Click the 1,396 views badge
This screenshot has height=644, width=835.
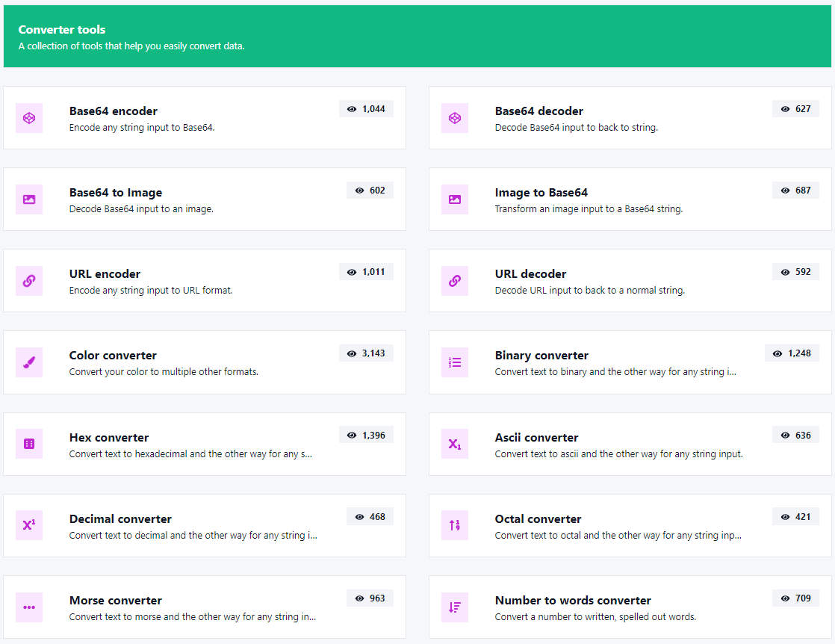[367, 436]
